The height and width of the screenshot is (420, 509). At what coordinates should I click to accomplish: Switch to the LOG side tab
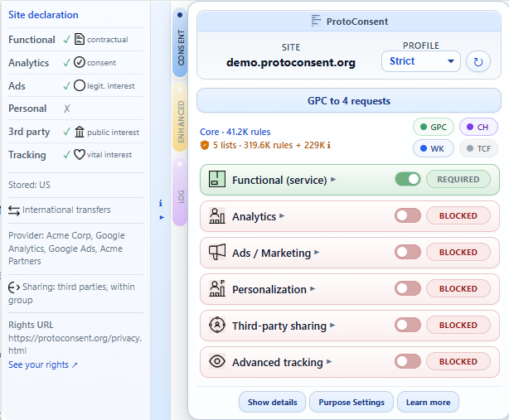(x=180, y=191)
